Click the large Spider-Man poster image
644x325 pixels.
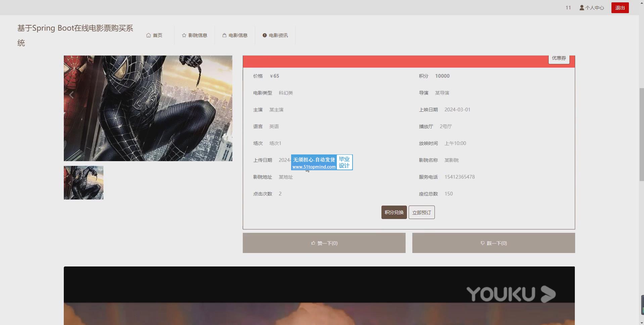pyautogui.click(x=148, y=108)
